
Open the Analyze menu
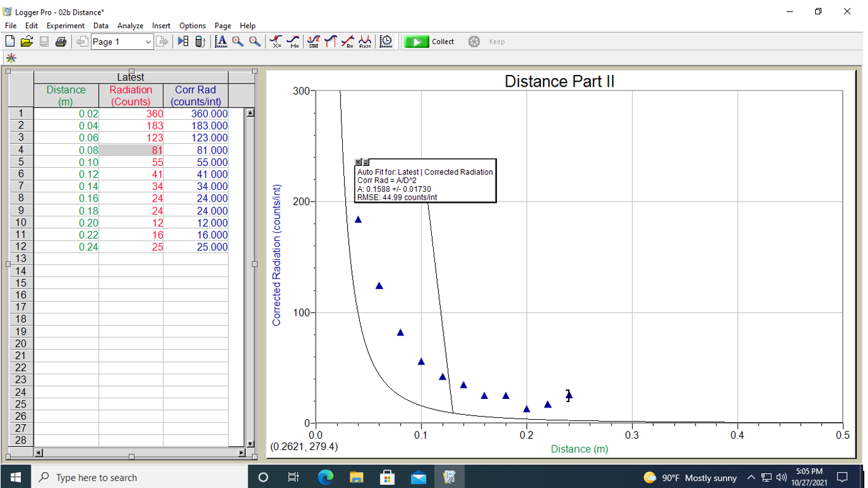(130, 26)
